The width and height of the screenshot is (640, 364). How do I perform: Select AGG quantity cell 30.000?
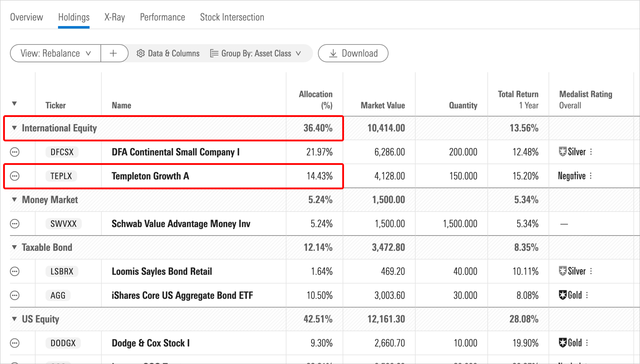[x=465, y=295]
